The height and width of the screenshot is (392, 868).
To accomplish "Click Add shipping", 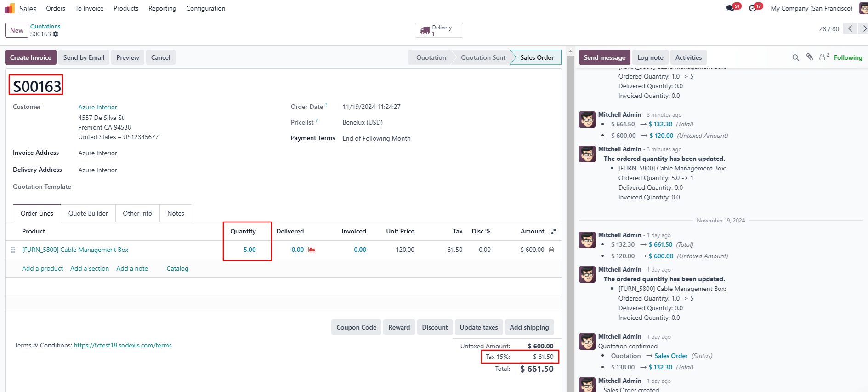I will [x=529, y=327].
